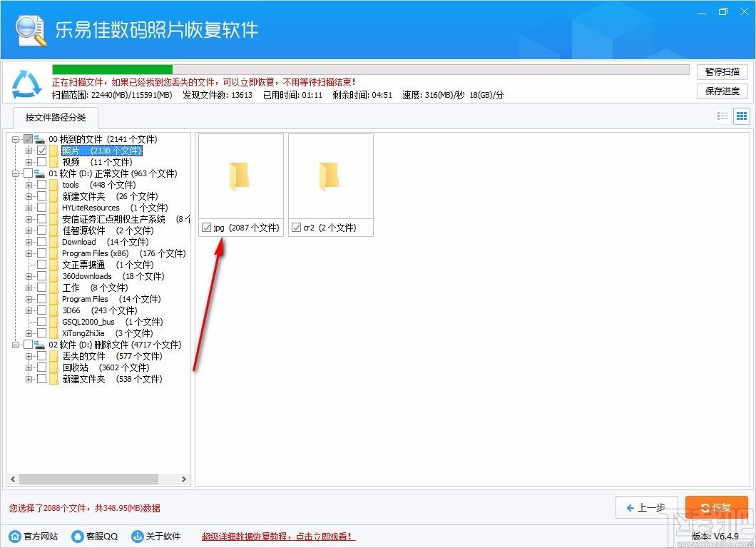The image size is (756, 548).
Task: Switch to grid thumbnail view icon
Action: tap(742, 116)
